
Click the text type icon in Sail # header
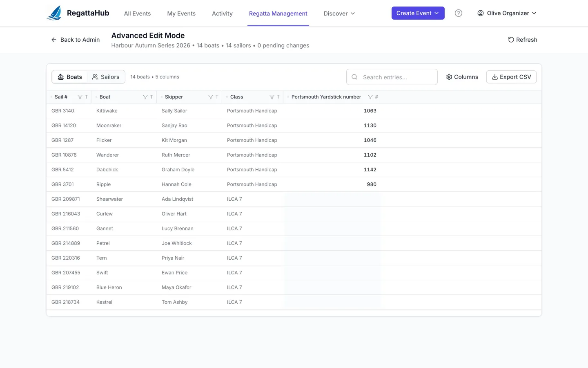click(86, 97)
